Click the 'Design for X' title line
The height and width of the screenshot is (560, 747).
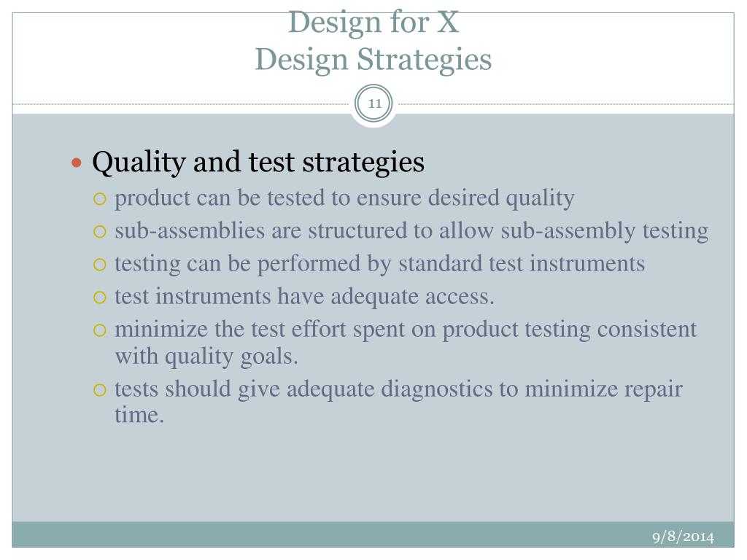pyautogui.click(x=373, y=22)
